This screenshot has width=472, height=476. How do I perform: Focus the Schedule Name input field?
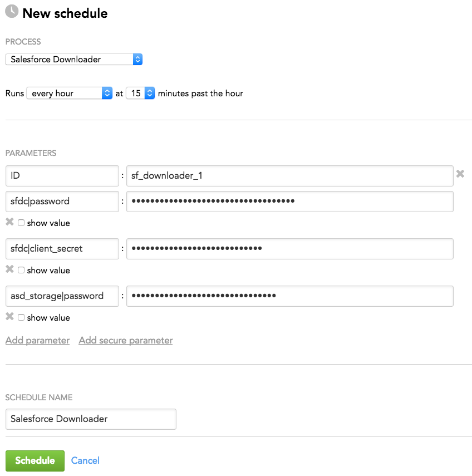(91, 419)
